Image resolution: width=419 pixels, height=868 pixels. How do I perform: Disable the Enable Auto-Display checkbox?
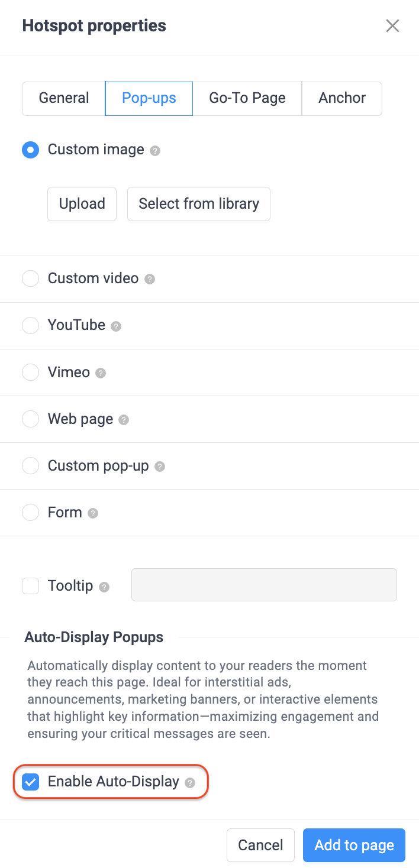pos(30,782)
